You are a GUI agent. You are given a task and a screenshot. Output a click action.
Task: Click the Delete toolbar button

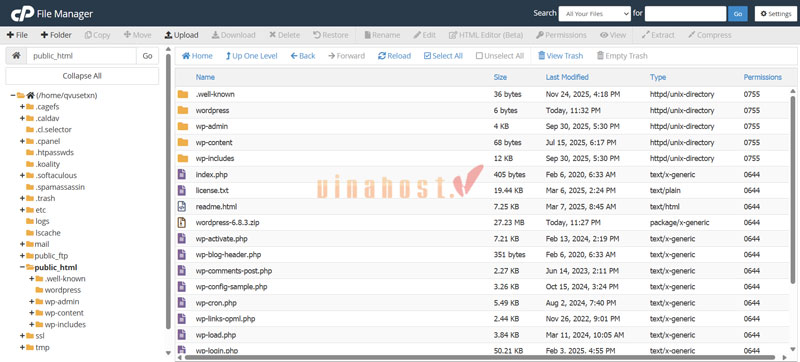(285, 35)
